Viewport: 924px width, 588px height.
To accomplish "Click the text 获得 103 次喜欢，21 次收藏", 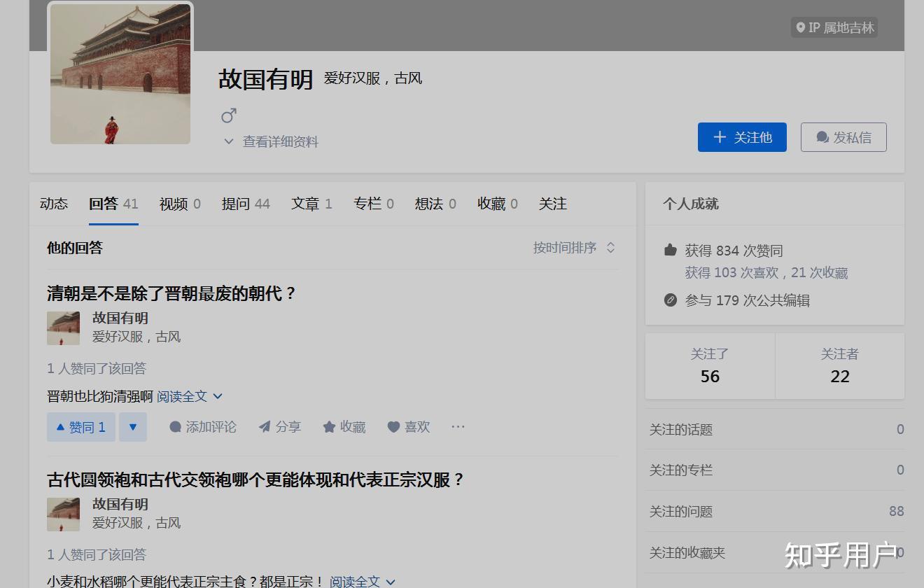I will [x=766, y=273].
